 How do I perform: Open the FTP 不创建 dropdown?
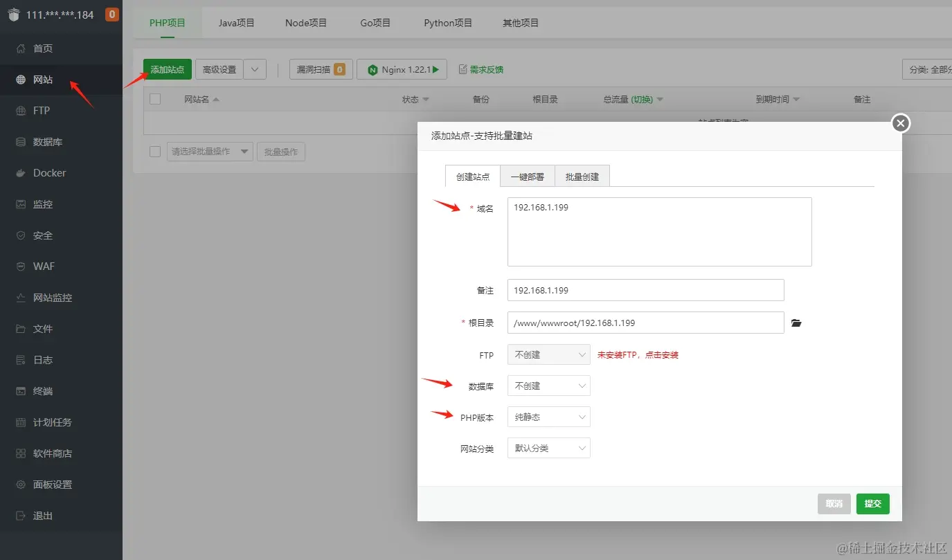(549, 354)
